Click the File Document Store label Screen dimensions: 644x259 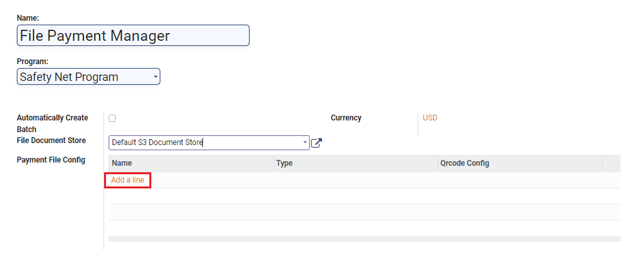51,141
